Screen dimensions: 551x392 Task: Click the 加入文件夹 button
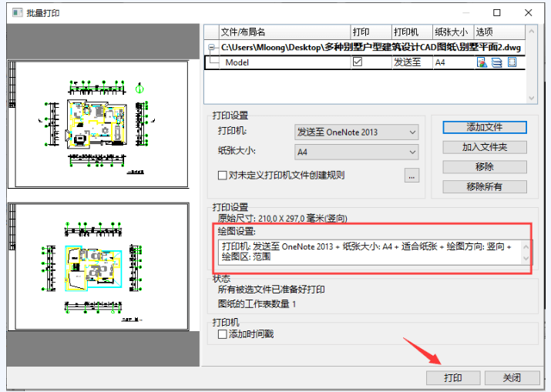pos(485,147)
